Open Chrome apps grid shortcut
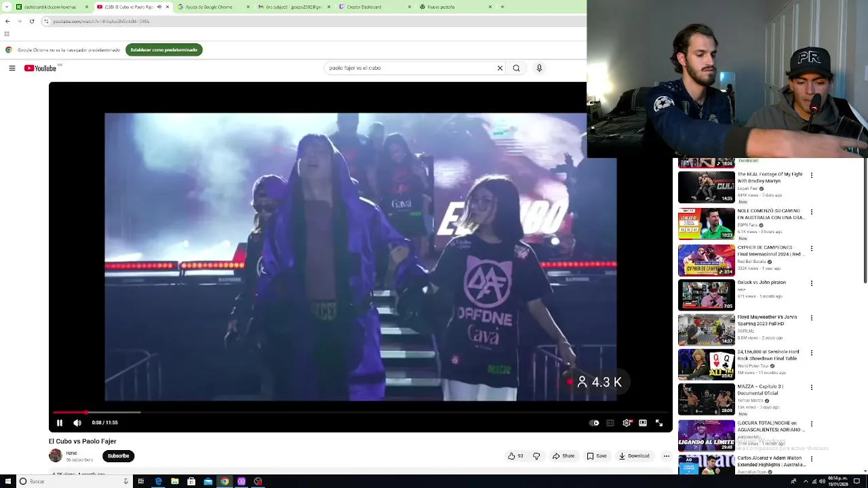Screen dimensions: 868x488 [7, 34]
